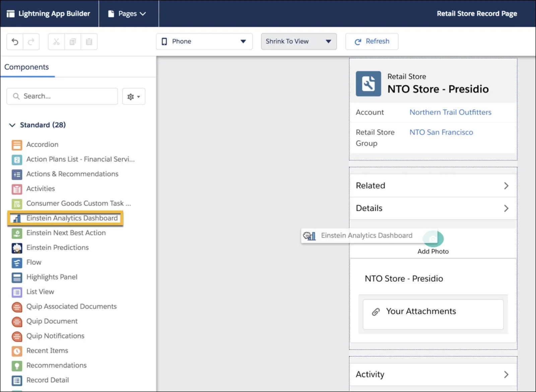
Task: Click the Activities component icon
Action: coord(17,189)
